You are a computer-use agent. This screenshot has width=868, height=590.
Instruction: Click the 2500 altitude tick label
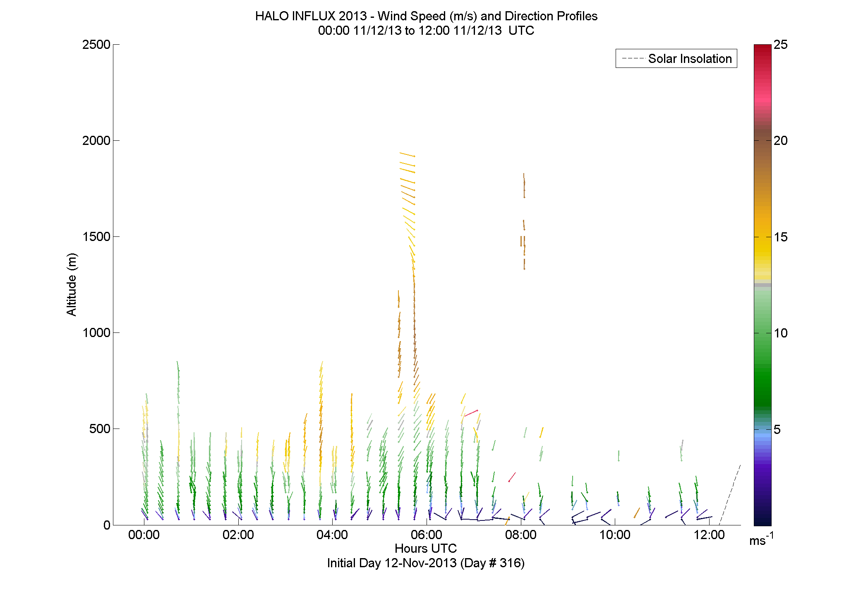point(96,44)
